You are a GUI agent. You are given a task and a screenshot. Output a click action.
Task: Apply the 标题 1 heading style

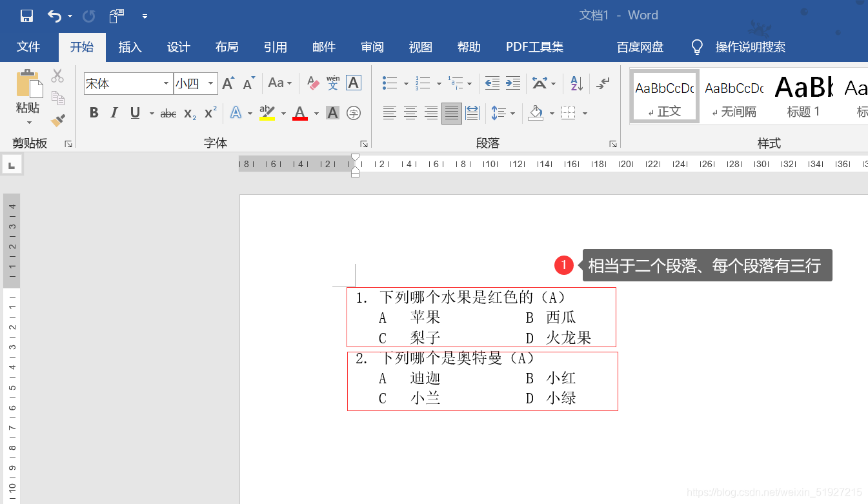(803, 97)
